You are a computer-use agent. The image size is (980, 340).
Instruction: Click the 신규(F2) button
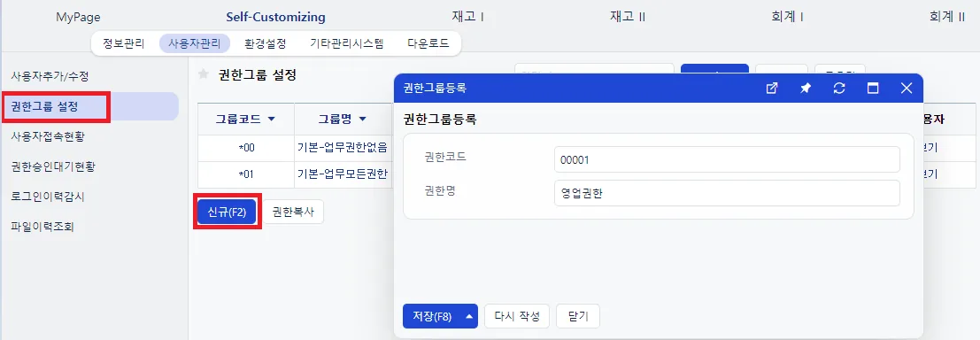(227, 212)
